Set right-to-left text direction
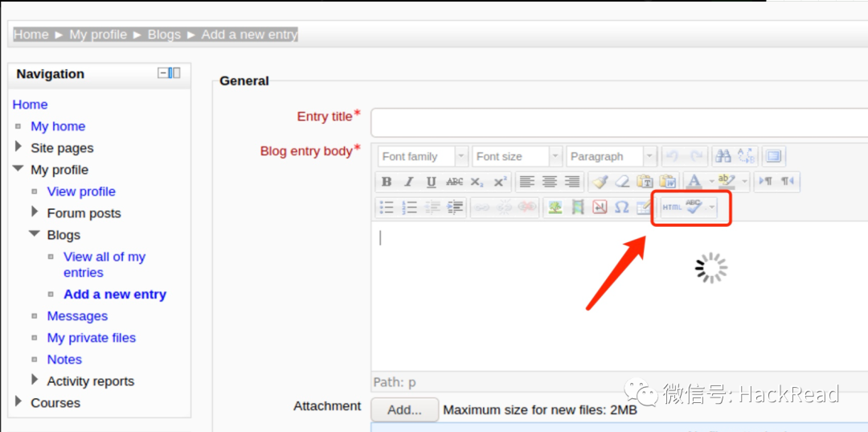868x432 pixels. coord(788,182)
